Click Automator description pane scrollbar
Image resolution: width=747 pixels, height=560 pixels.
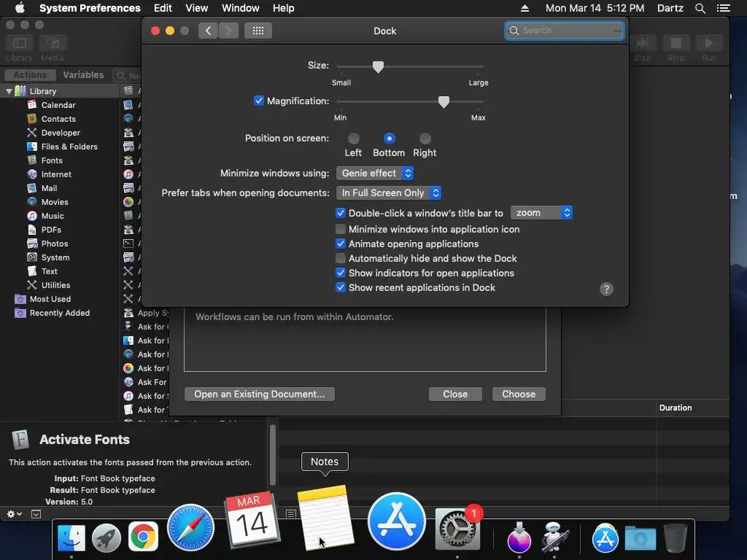[273, 455]
